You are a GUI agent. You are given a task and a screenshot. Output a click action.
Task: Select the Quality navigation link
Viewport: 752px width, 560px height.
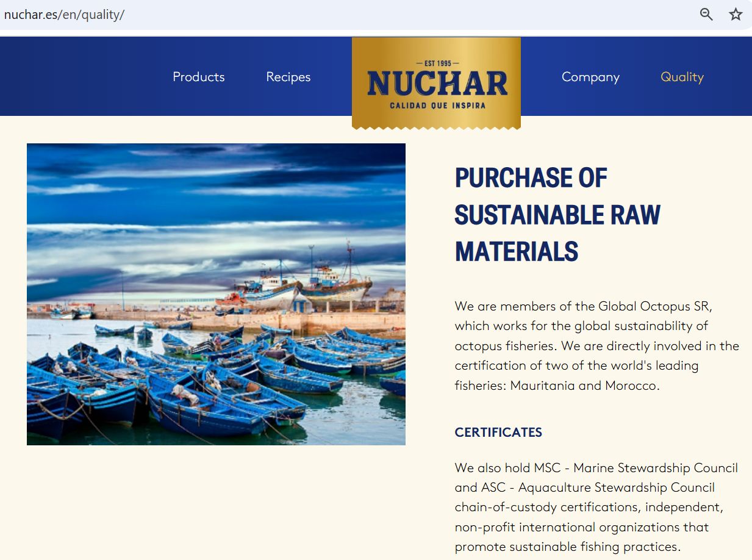pos(682,77)
